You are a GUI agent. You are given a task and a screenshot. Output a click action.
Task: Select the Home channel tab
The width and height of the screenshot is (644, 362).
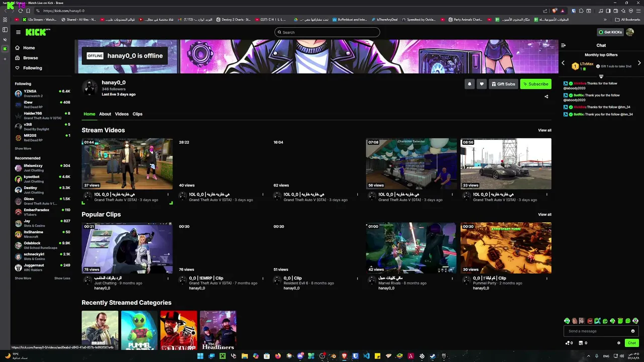pyautogui.click(x=89, y=114)
